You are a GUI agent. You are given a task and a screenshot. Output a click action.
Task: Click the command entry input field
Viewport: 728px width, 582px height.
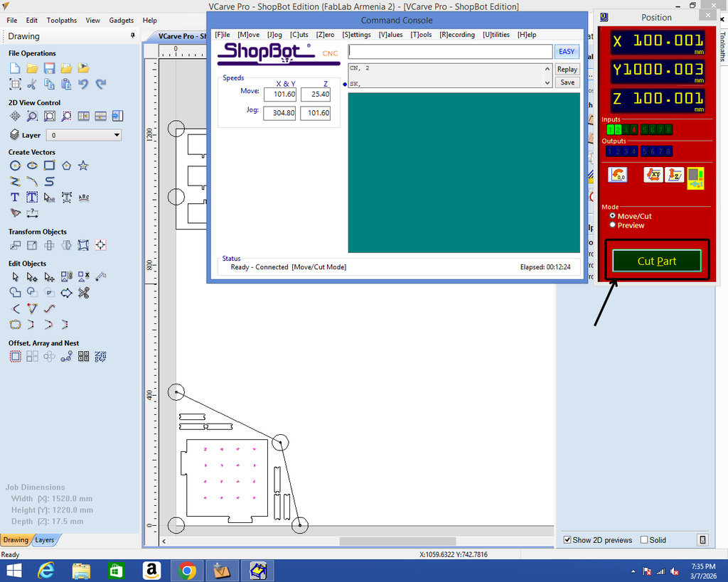tap(450, 51)
